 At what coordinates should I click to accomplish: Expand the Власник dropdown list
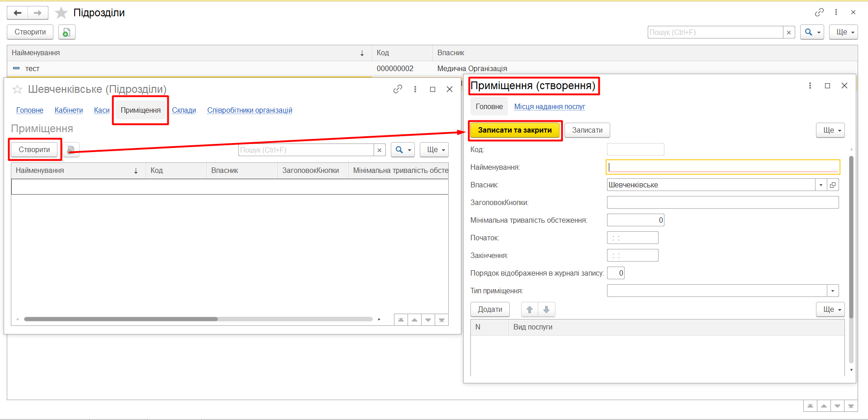pyautogui.click(x=821, y=185)
